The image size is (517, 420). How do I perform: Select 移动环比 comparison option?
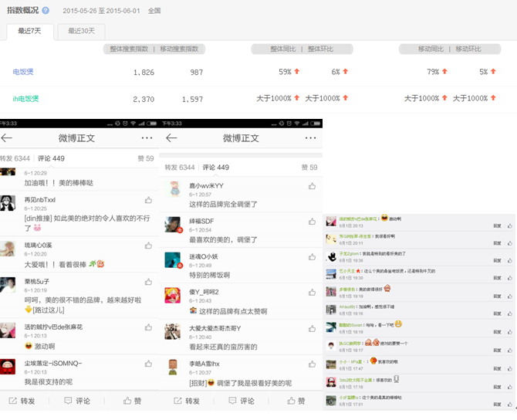point(468,49)
